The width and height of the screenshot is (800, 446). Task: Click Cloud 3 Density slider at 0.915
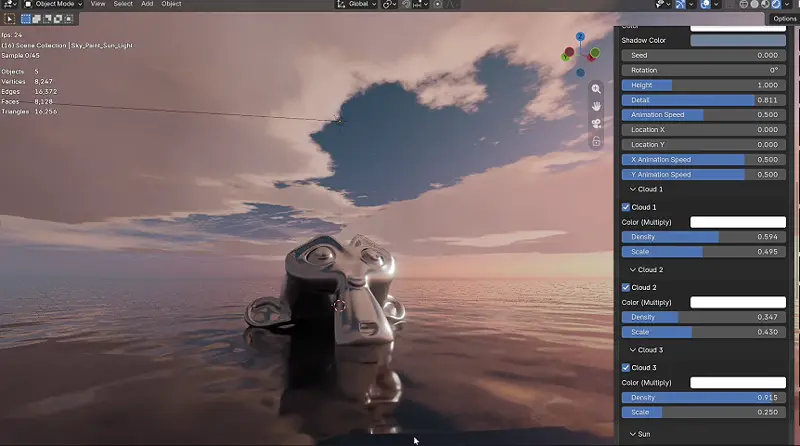tap(704, 398)
